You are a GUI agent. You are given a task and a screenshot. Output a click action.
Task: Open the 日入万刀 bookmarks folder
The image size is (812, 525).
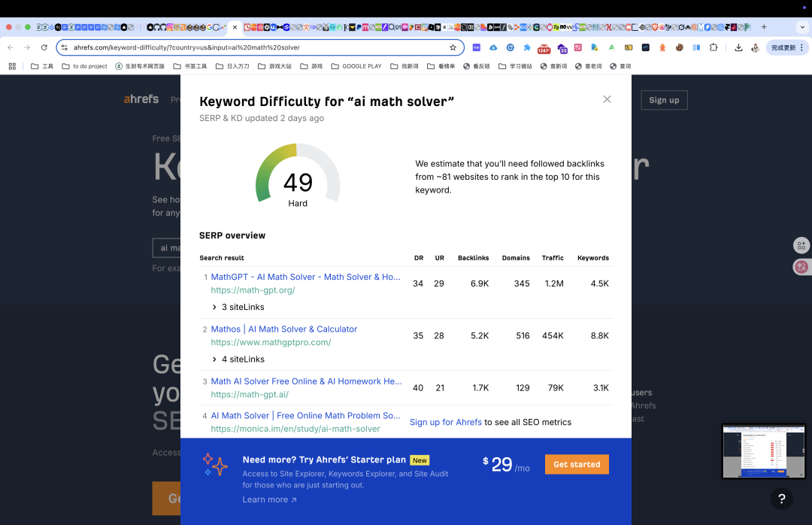232,66
